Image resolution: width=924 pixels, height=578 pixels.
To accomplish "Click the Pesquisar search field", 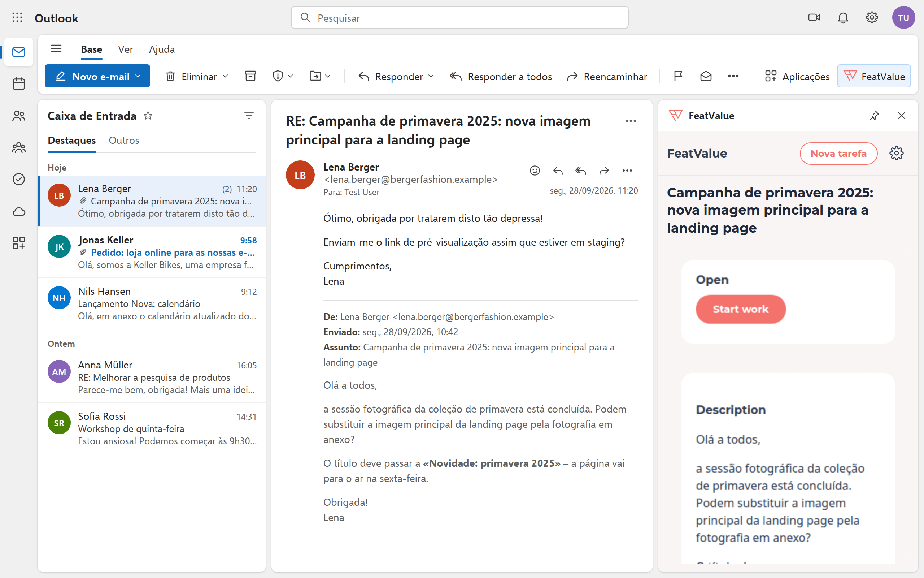I will [459, 18].
